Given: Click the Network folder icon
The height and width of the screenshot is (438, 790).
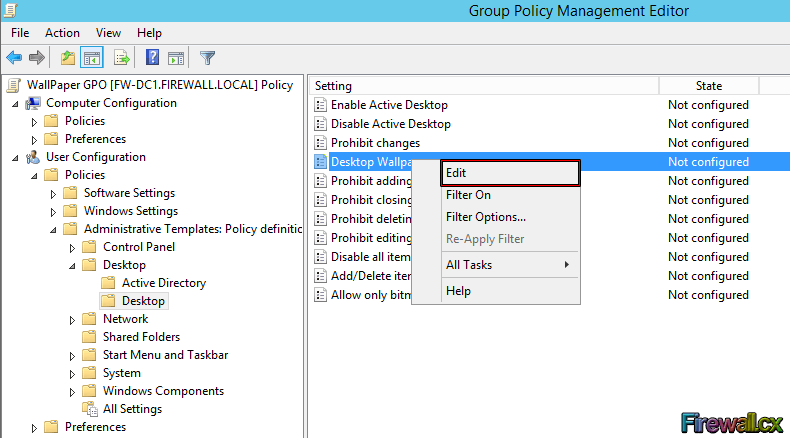Looking at the screenshot, I should (x=89, y=319).
